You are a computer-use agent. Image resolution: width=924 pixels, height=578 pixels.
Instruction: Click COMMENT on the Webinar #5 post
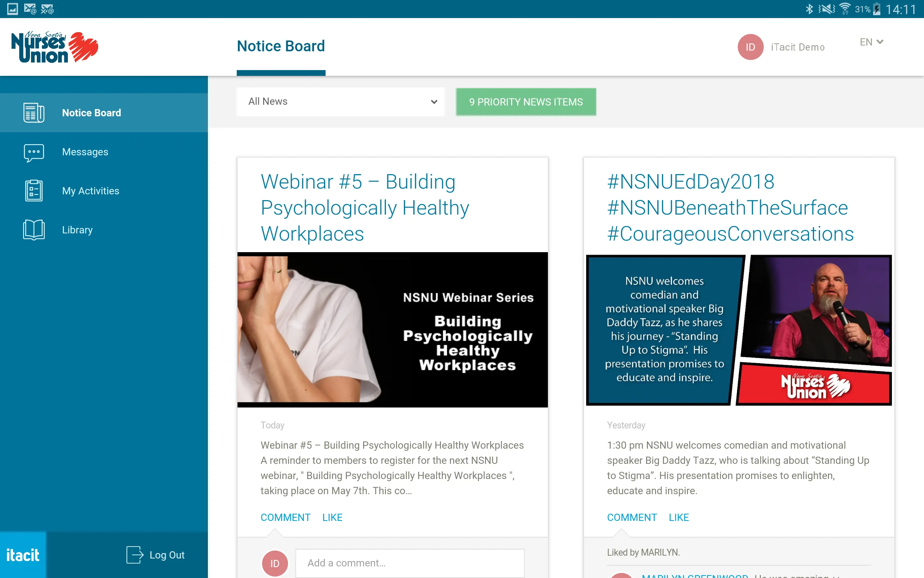click(x=285, y=517)
